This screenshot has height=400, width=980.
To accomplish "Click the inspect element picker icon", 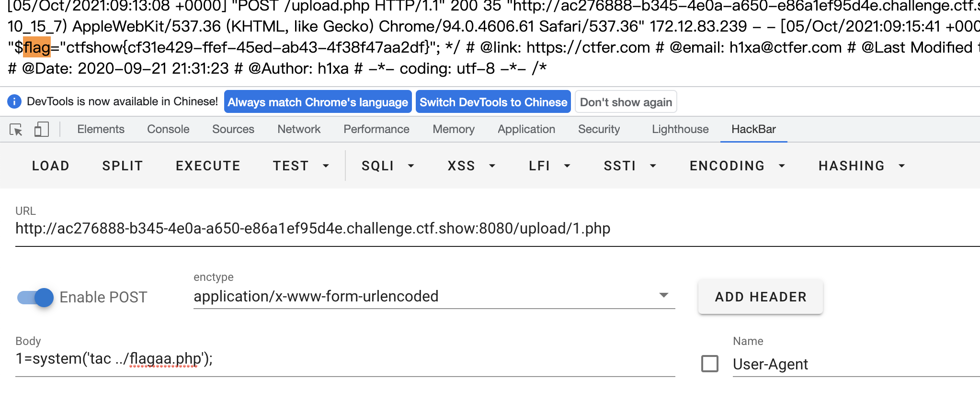I will point(16,130).
